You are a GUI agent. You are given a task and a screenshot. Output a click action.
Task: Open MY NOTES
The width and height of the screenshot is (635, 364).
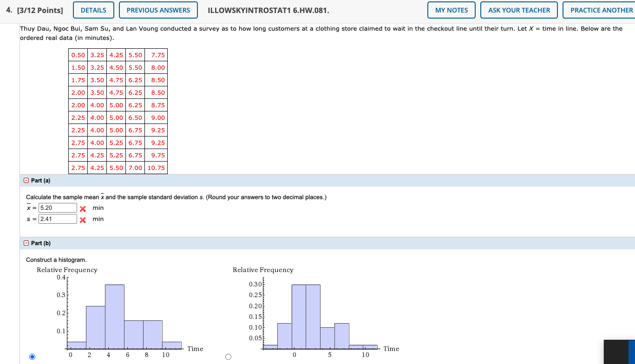pos(452,10)
